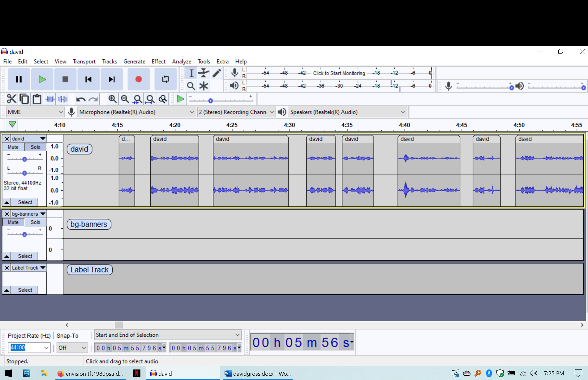Image resolution: width=588 pixels, height=380 pixels.
Task: Select the Envelope tool
Action: 204,73
